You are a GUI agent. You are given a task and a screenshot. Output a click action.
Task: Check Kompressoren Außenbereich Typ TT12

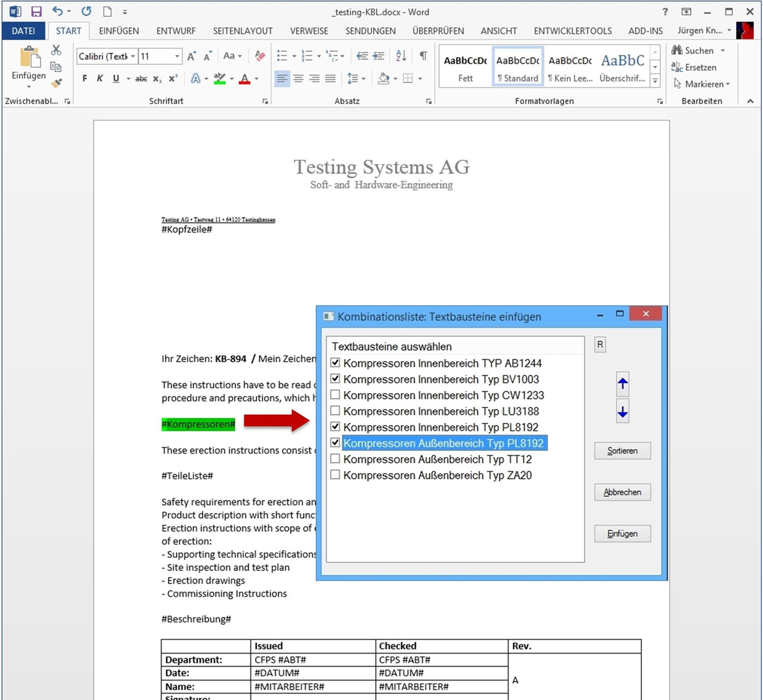(335, 458)
